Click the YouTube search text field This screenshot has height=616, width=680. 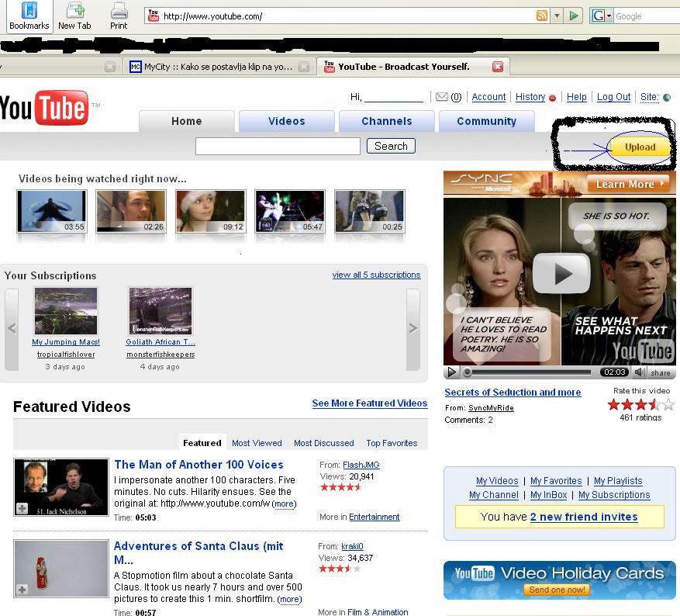(x=278, y=146)
